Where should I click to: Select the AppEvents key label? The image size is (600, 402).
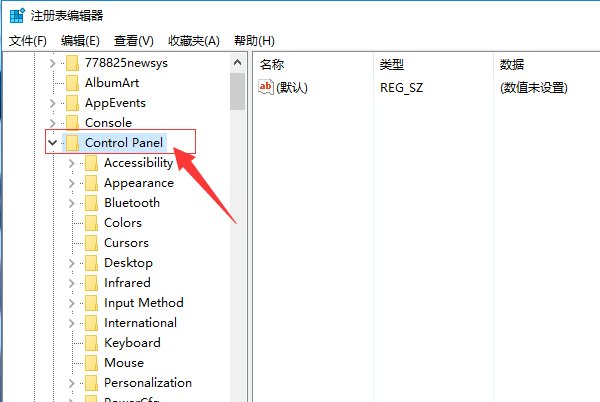(x=115, y=103)
